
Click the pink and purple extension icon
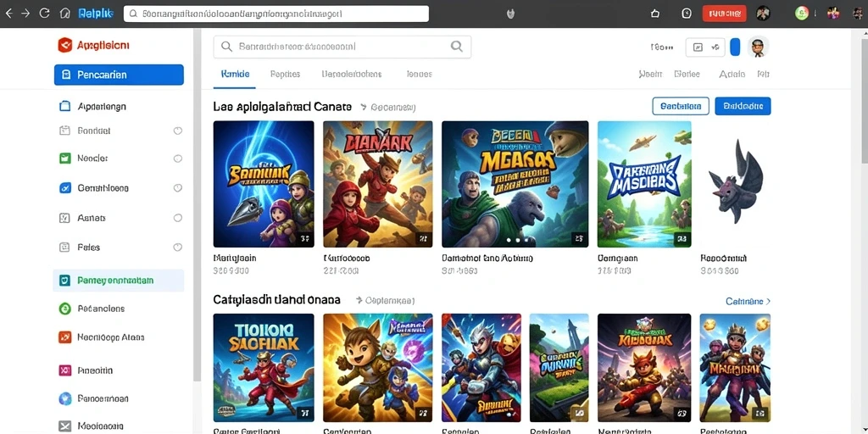[x=833, y=14]
